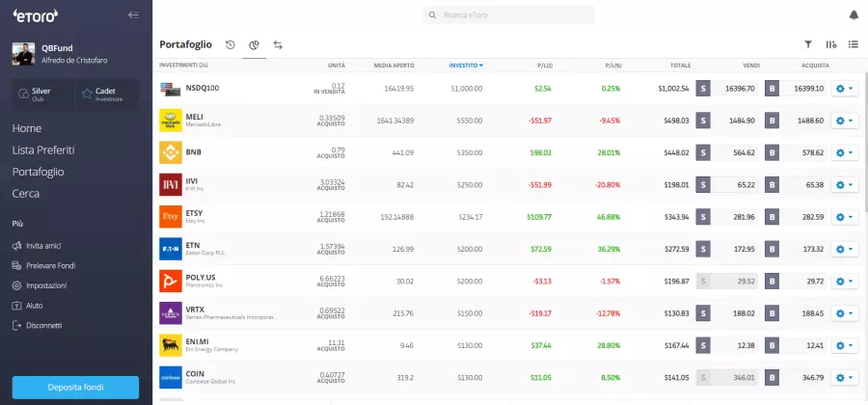
Task: Open Portafoglio in the sidebar
Action: pyautogui.click(x=39, y=172)
